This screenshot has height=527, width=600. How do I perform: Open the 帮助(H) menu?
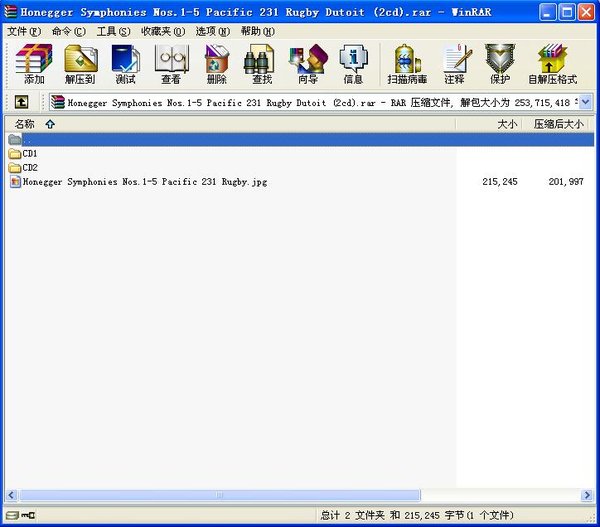(258, 31)
